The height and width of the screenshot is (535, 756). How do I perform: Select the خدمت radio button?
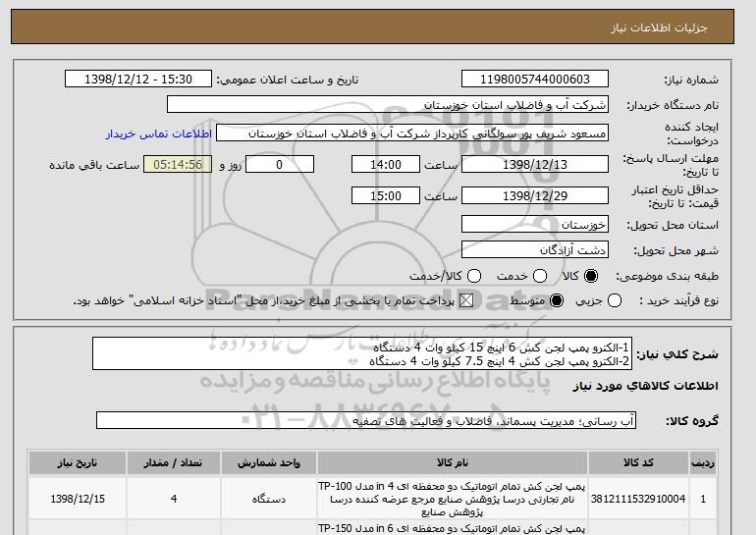(x=540, y=276)
